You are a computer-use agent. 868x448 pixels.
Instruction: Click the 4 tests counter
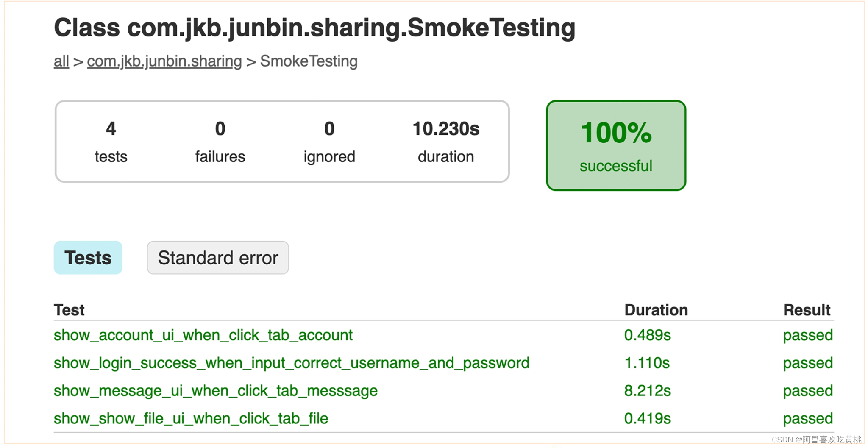click(x=111, y=142)
